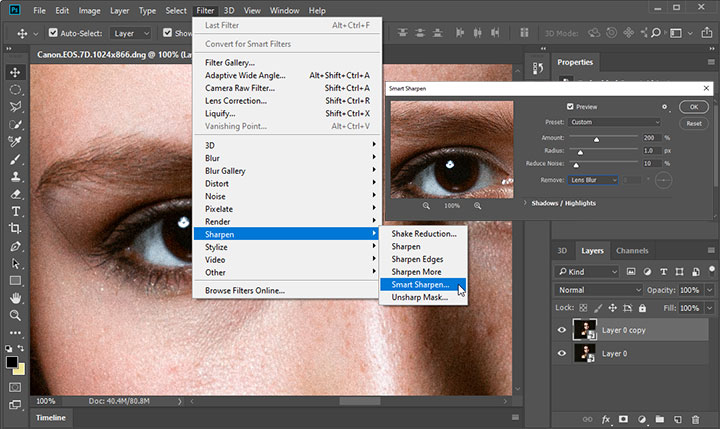Select the Move tool in the toolbar
This screenshot has height=429, width=720.
(x=15, y=72)
